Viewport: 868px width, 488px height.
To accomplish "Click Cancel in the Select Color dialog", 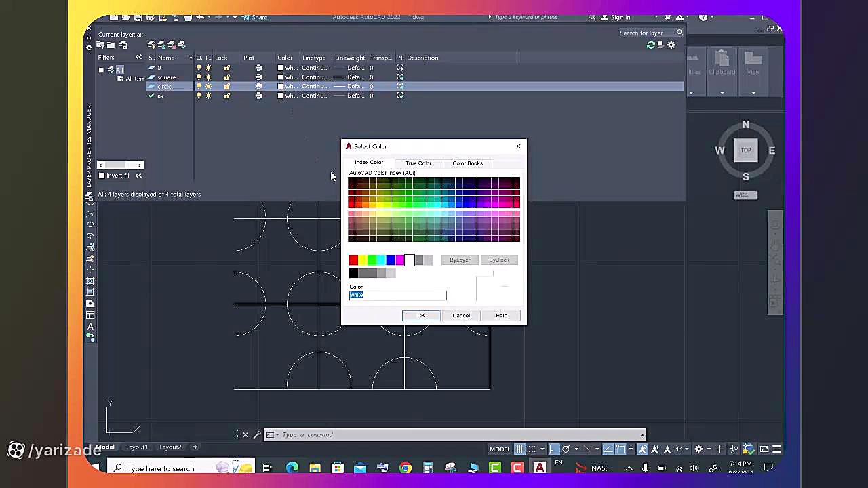I will (461, 315).
